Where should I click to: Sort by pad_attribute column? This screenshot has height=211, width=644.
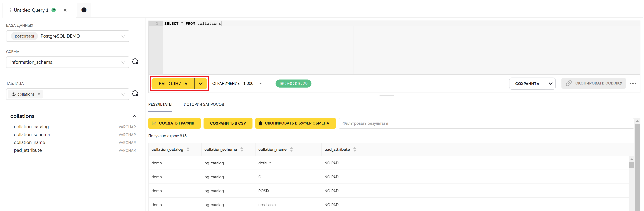(x=355, y=150)
